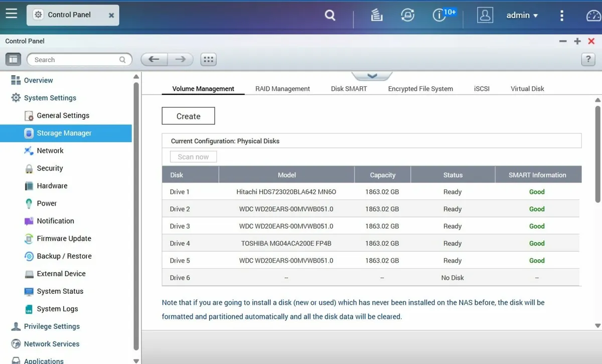Switch to the RAID Management tab

coord(282,89)
